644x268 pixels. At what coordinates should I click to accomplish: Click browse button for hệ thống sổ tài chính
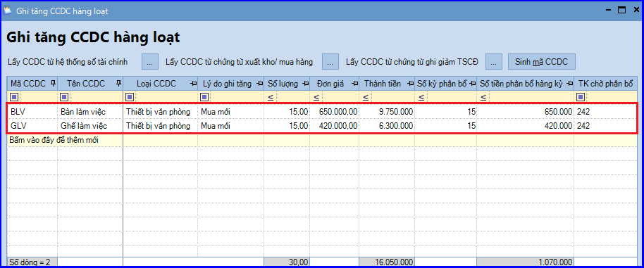click(150, 62)
